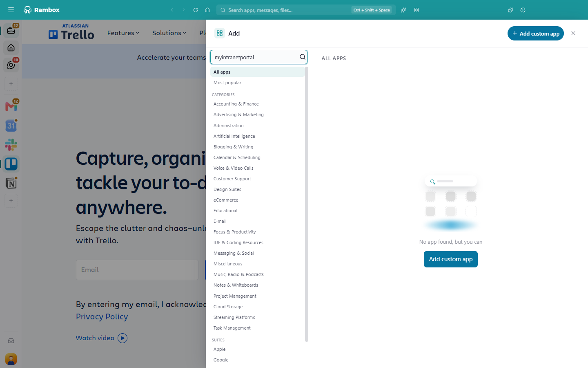The width and height of the screenshot is (588, 368).
Task: Click the reload icon in top bar
Action: click(x=196, y=10)
